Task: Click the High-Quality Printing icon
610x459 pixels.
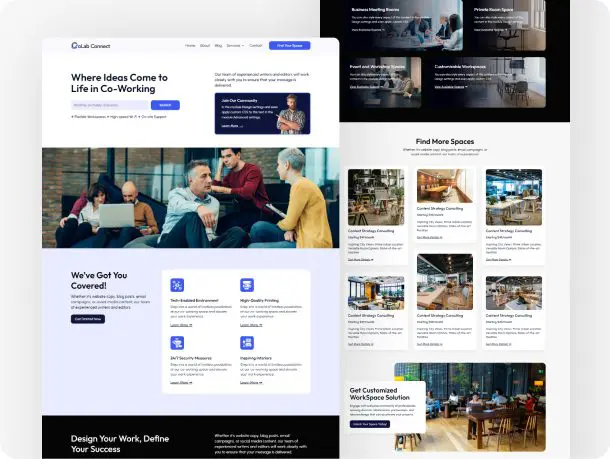Action: pyautogui.click(x=247, y=285)
